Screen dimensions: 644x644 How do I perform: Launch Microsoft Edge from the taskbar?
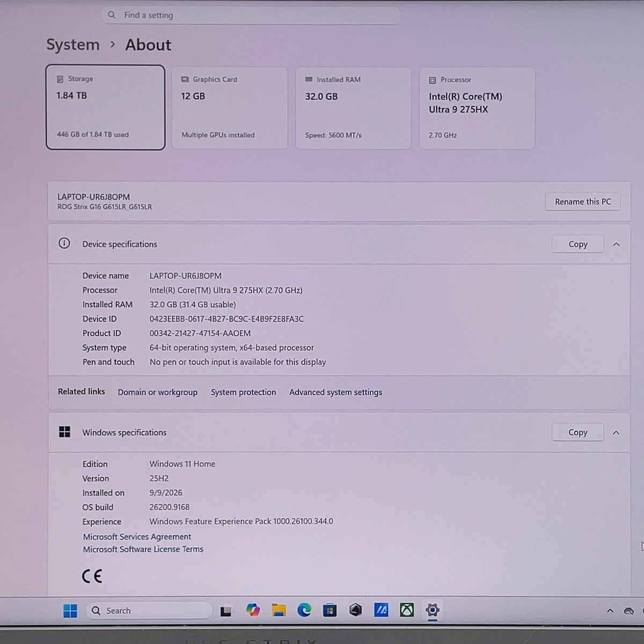[x=304, y=610]
